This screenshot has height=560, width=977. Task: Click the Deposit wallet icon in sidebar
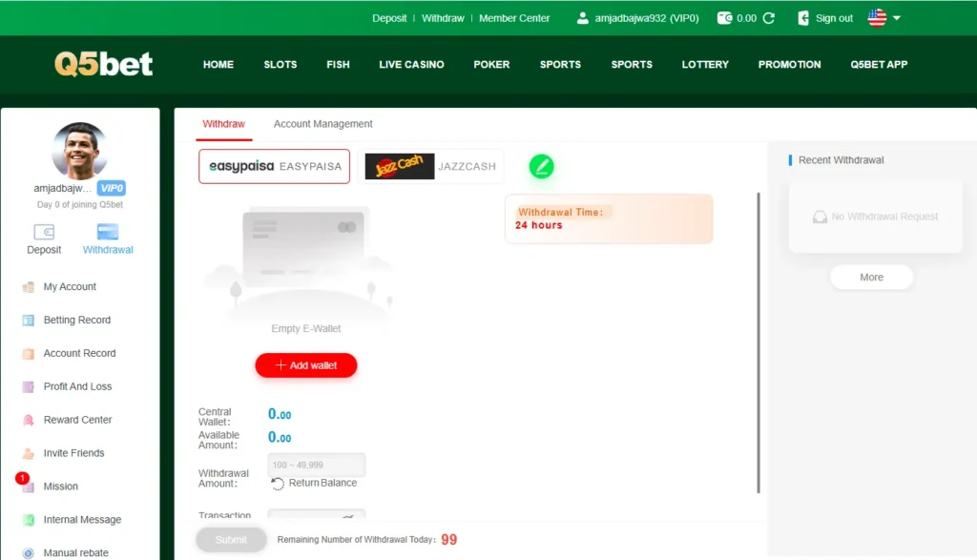point(44,232)
